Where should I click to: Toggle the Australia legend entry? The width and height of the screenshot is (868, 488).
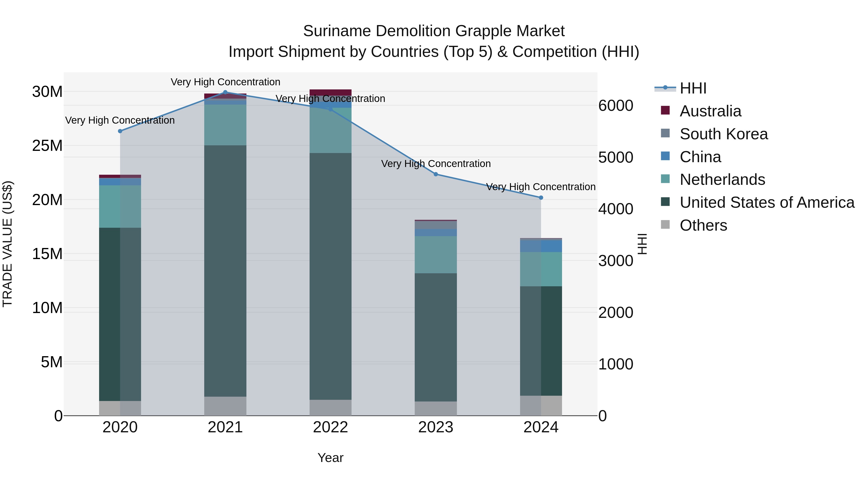(701, 111)
